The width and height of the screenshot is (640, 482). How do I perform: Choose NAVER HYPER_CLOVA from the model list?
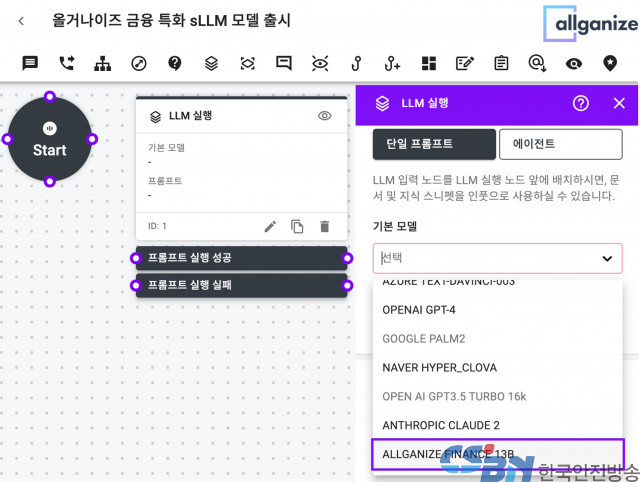coord(498,368)
